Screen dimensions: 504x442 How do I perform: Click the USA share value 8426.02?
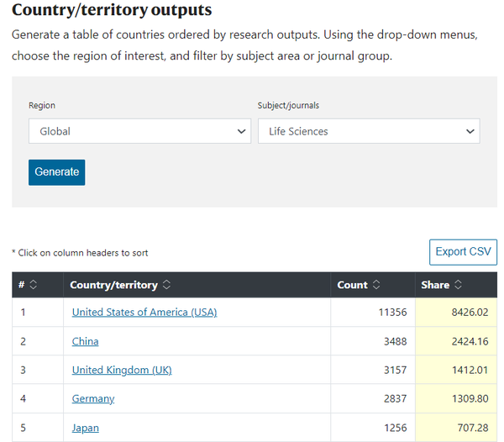(470, 313)
